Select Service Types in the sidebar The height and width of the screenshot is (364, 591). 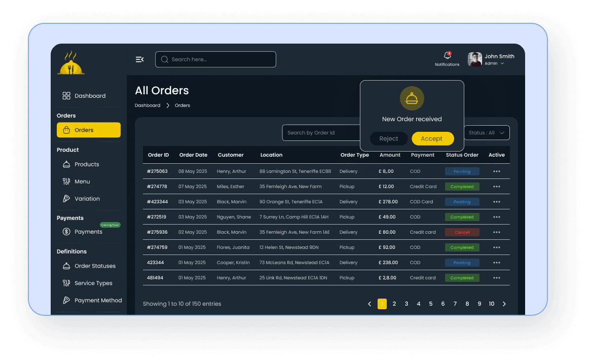(66, 283)
